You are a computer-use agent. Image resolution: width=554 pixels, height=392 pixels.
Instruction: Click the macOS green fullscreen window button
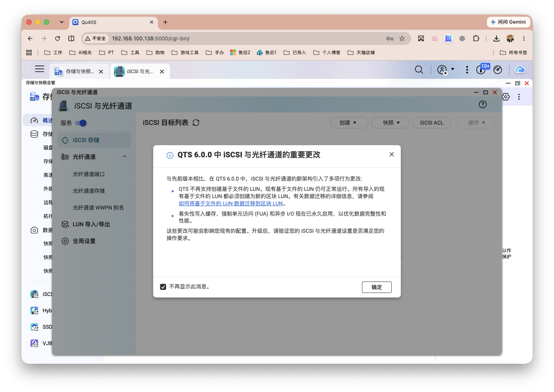(46, 22)
